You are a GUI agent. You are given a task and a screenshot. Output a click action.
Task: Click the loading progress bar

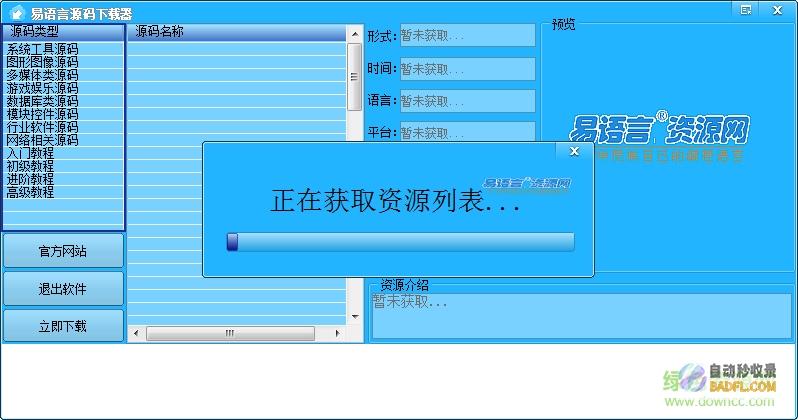click(x=401, y=242)
